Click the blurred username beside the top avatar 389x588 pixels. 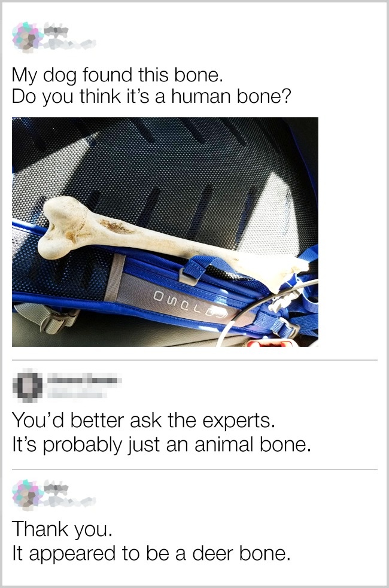(x=57, y=30)
